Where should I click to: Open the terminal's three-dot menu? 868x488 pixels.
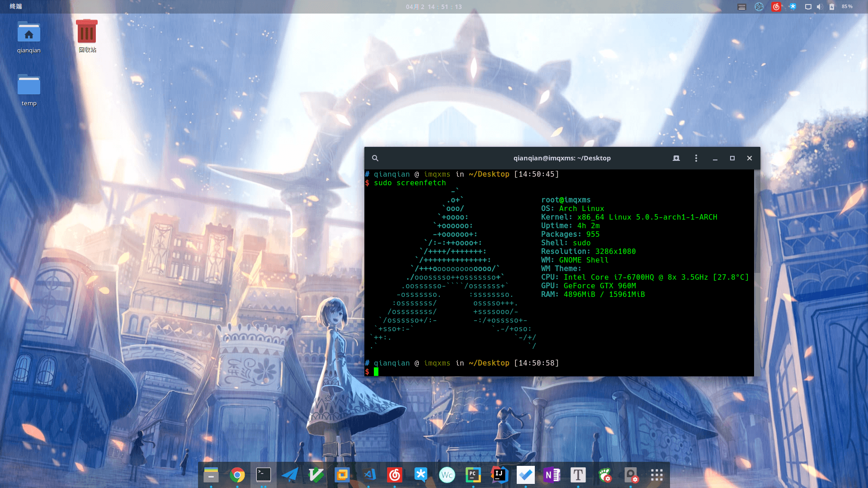(x=696, y=158)
